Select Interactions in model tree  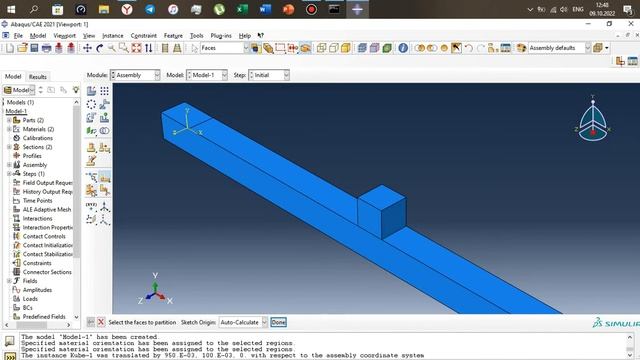tap(37, 219)
